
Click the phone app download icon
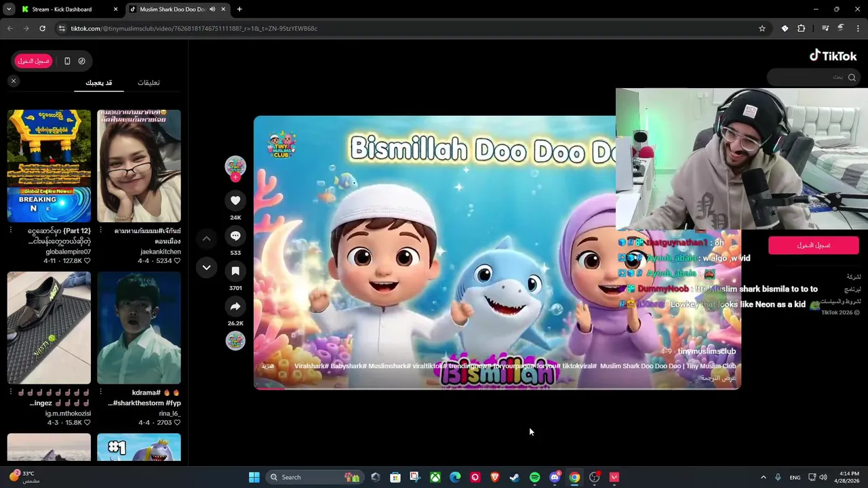tap(67, 61)
